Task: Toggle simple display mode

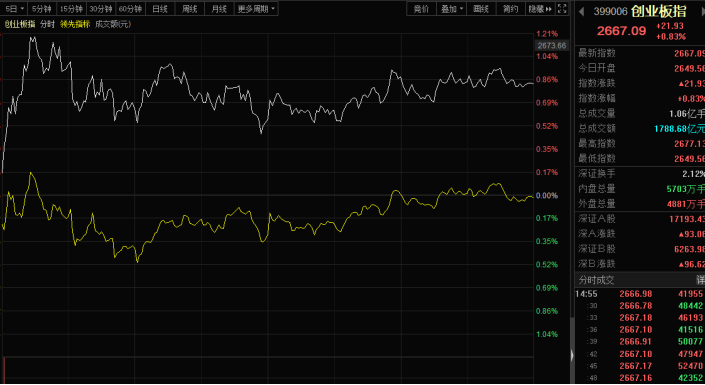Action: [510, 9]
